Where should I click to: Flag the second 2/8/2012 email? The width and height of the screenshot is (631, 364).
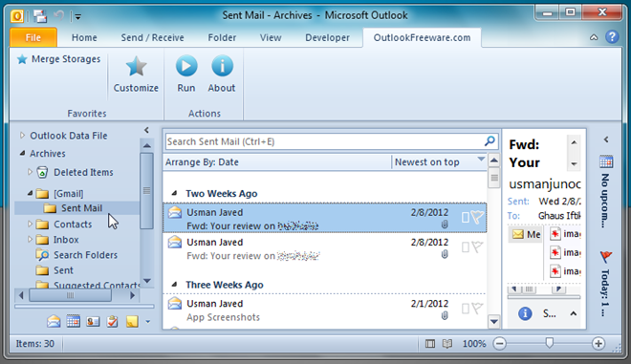[477, 246]
